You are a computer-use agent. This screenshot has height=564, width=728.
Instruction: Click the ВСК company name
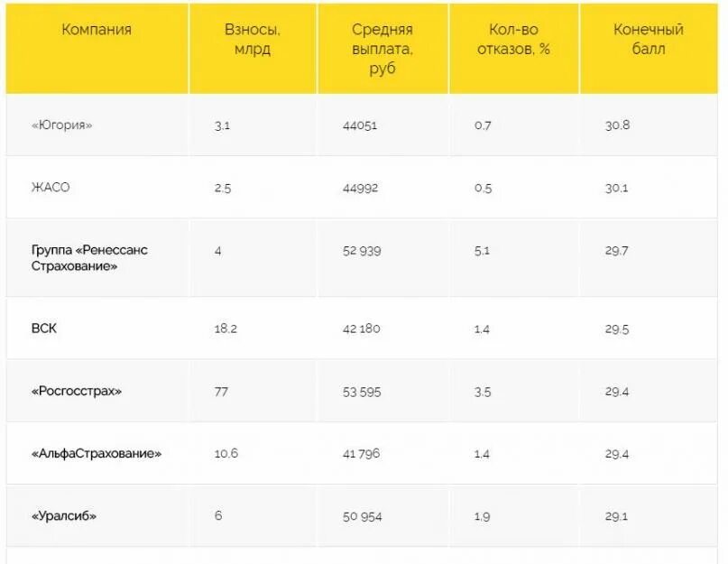pos(43,328)
